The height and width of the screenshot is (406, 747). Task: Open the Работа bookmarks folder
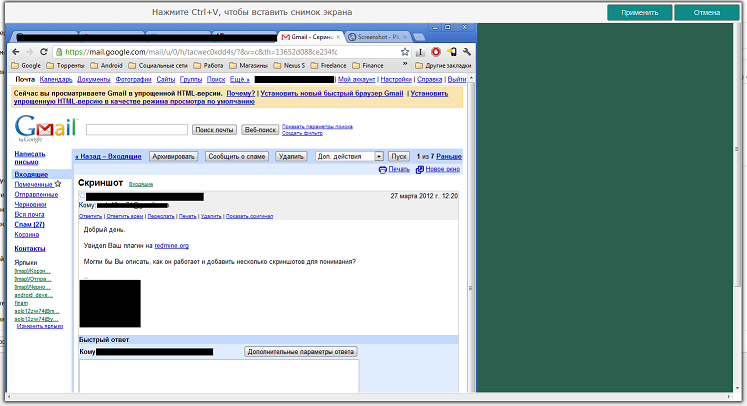209,65
